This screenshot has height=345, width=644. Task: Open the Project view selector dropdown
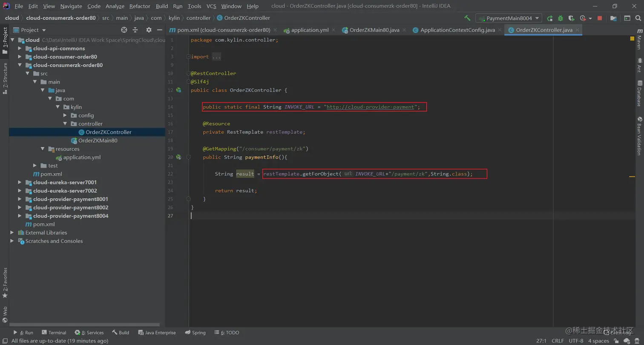pyautogui.click(x=30, y=30)
